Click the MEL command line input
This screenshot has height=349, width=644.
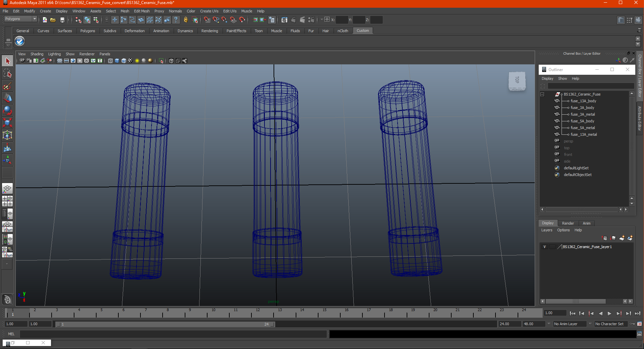173,334
